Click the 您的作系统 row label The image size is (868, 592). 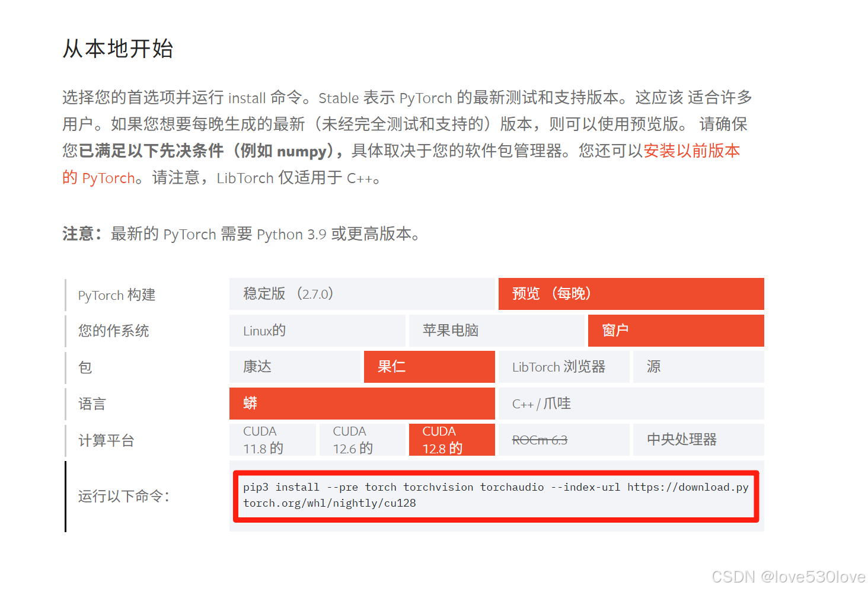pyautogui.click(x=113, y=331)
